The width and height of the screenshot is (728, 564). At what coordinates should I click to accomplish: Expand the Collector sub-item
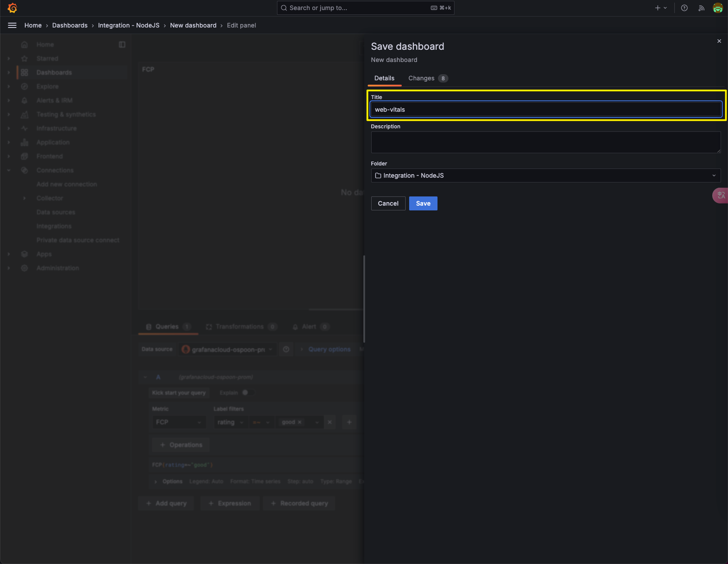pyautogui.click(x=24, y=198)
